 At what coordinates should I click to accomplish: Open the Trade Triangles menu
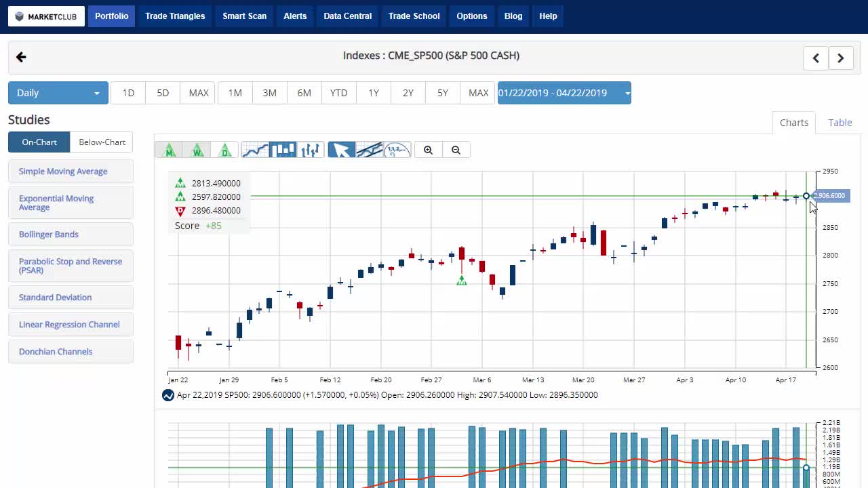coord(175,16)
